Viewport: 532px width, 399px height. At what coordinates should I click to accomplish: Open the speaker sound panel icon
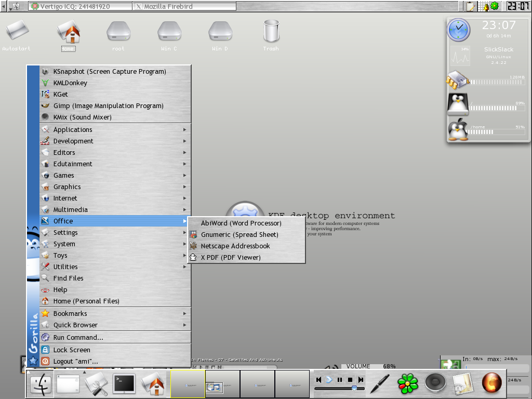(x=435, y=383)
